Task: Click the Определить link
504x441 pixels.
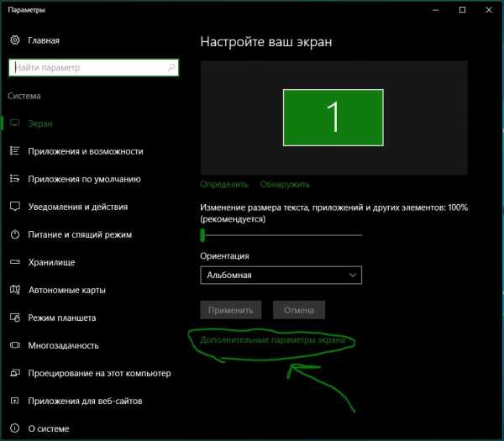Action: click(x=224, y=185)
